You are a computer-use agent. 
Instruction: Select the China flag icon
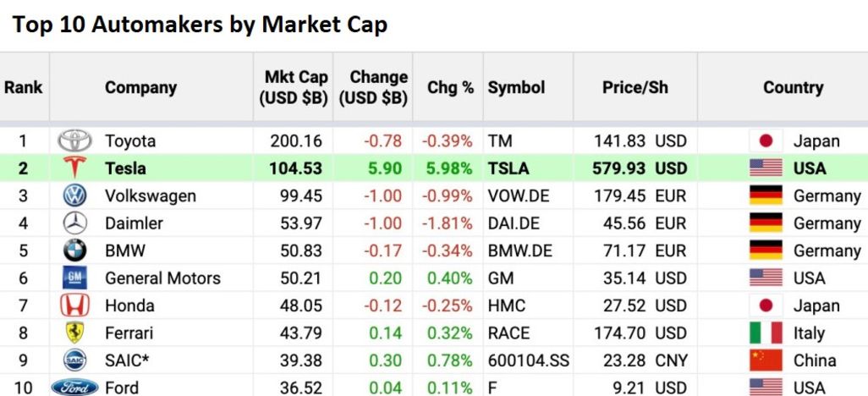pos(766,360)
